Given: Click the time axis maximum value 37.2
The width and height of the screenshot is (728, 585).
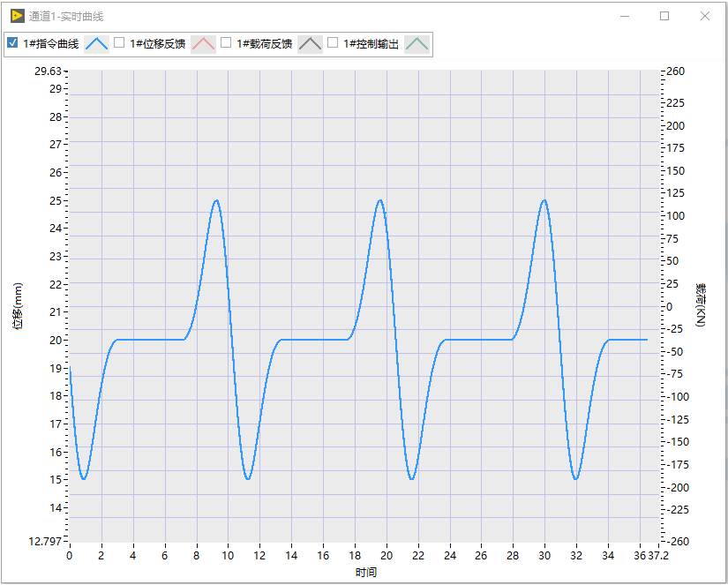Looking at the screenshot, I should click(658, 556).
